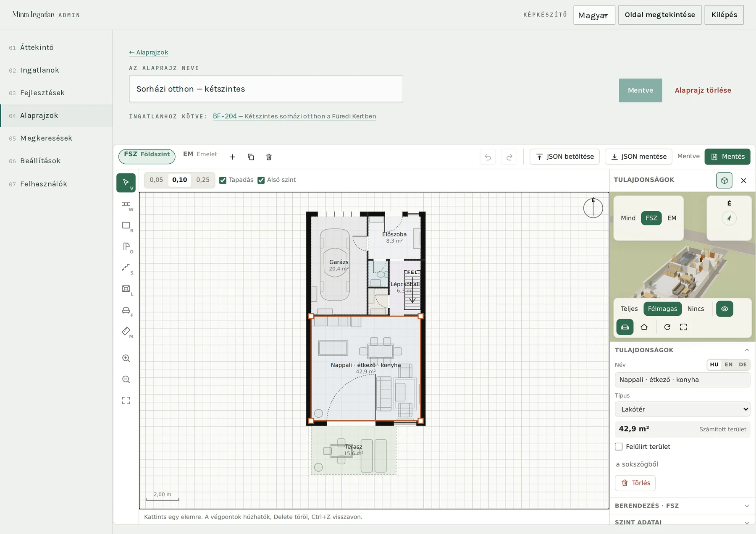Reset the 3D preview compass orientation
Screen dimensions: 756x534
[729, 218]
